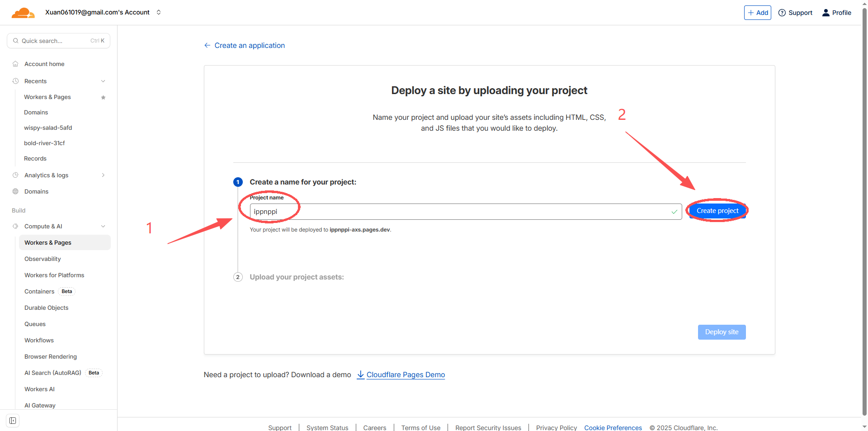
Task: Click the Create project button
Action: pyautogui.click(x=717, y=211)
